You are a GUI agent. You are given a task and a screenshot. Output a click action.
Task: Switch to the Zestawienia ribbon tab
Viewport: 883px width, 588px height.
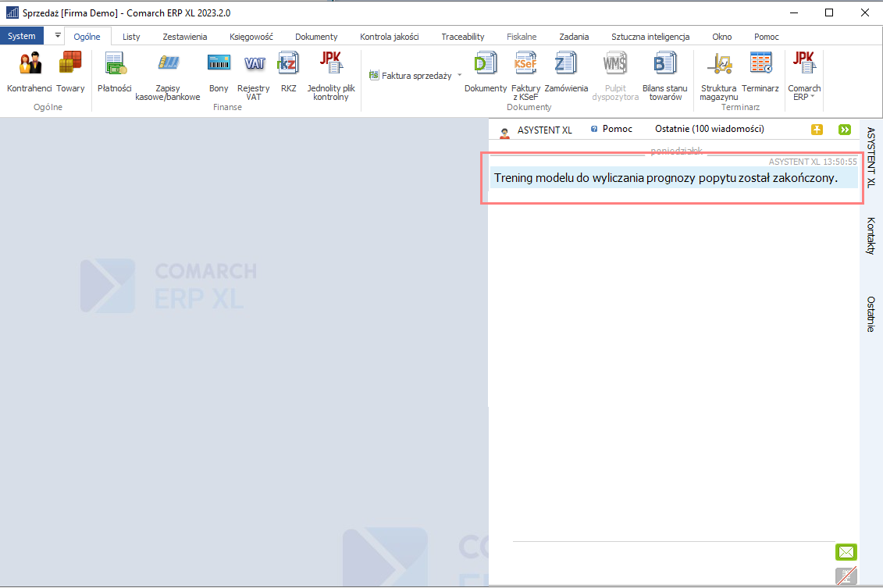pos(185,37)
